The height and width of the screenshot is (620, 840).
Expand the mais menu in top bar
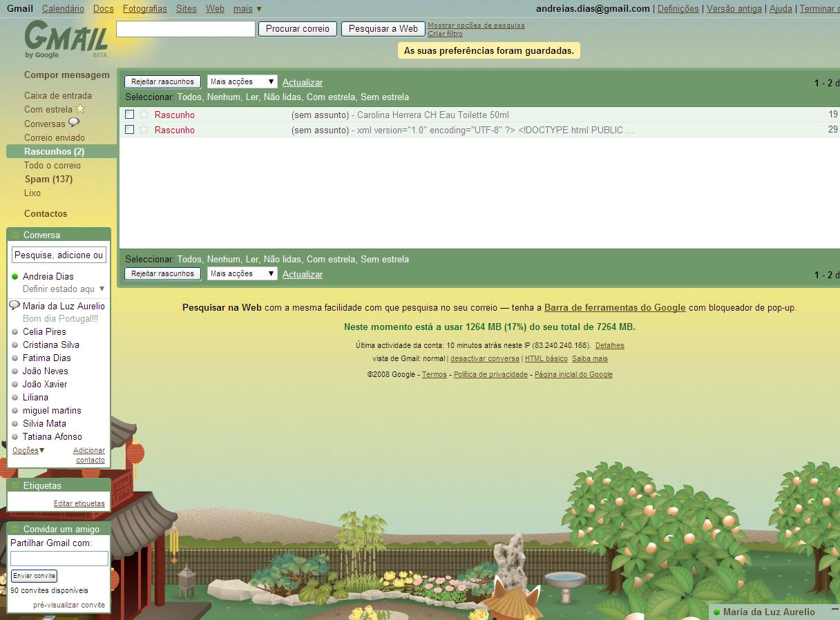pyautogui.click(x=247, y=9)
